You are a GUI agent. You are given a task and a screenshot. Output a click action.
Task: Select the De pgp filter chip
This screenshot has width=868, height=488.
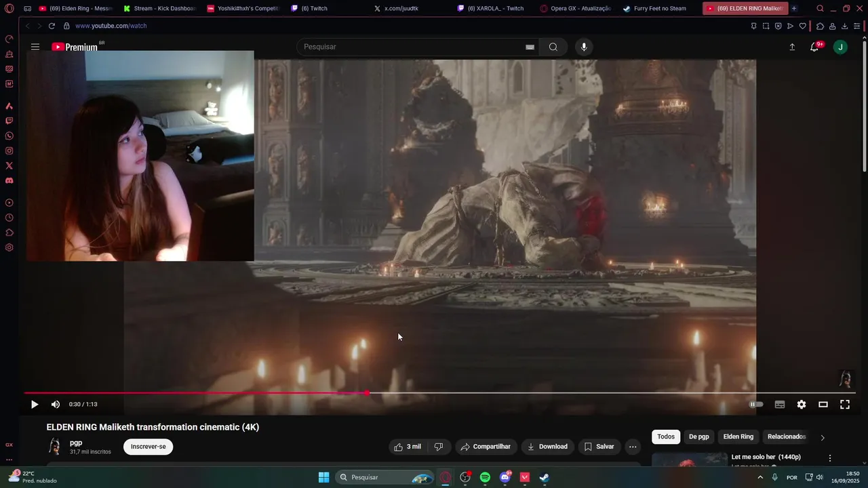[698, 436]
